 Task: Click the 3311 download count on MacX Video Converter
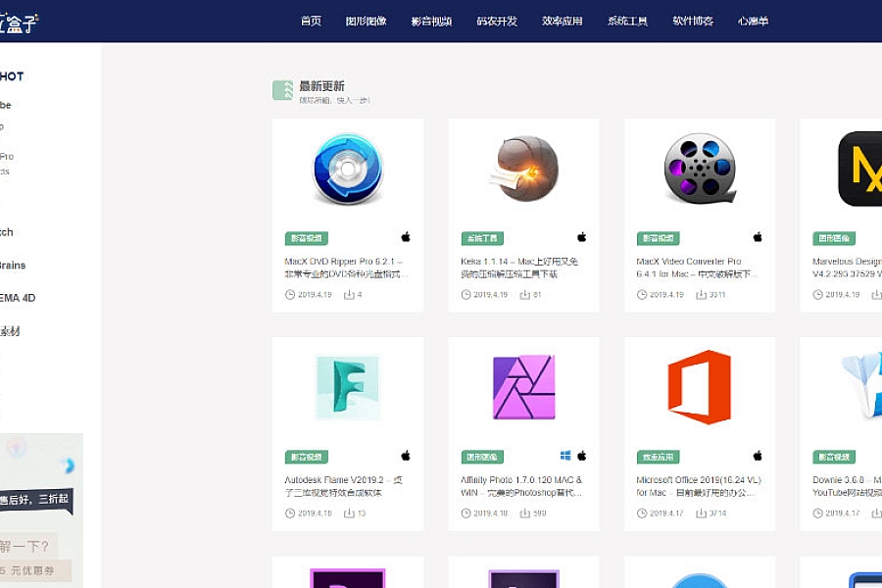pyautogui.click(x=717, y=294)
